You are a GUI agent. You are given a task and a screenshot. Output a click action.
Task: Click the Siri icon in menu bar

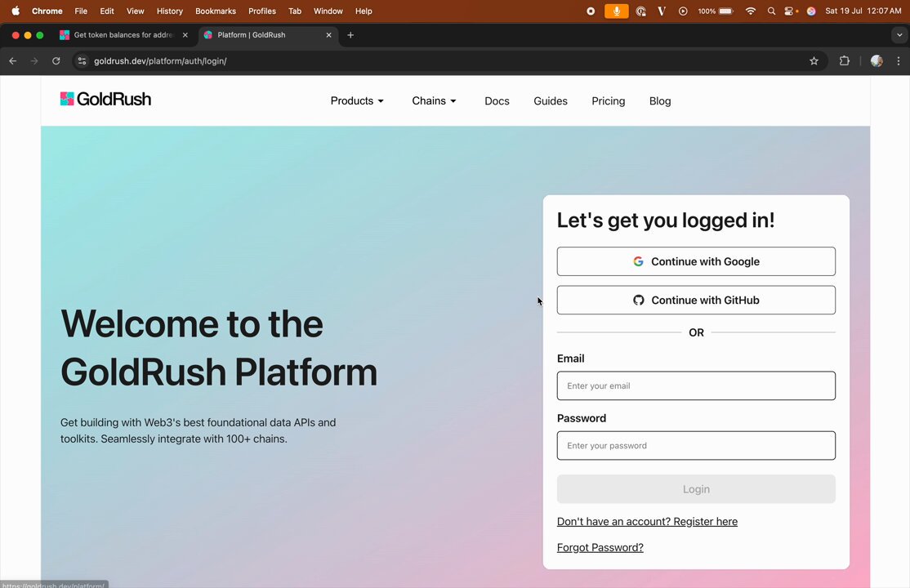[x=811, y=11]
